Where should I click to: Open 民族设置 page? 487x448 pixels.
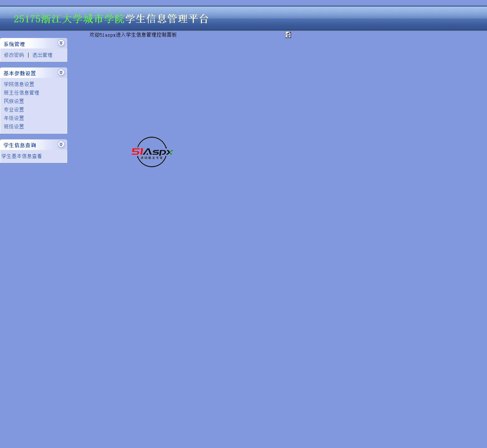point(14,101)
